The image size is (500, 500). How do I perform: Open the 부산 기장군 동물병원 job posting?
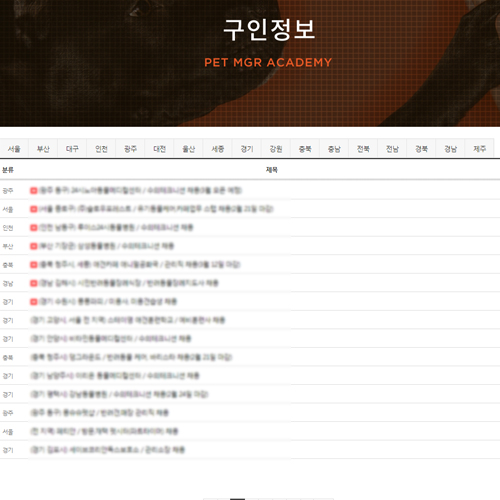pos(106,246)
